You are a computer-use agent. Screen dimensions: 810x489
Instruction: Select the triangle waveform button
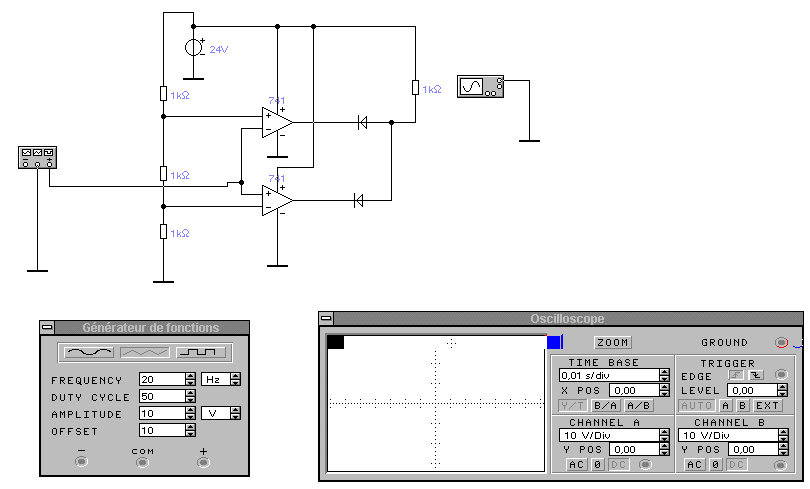[145, 352]
